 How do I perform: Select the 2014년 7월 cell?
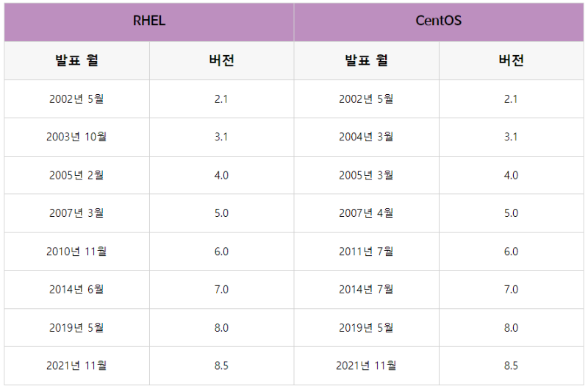pyautogui.click(x=366, y=290)
